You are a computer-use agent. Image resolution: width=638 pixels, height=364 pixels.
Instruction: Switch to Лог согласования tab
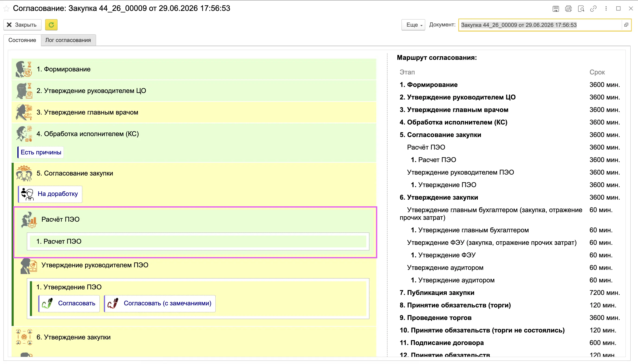68,40
